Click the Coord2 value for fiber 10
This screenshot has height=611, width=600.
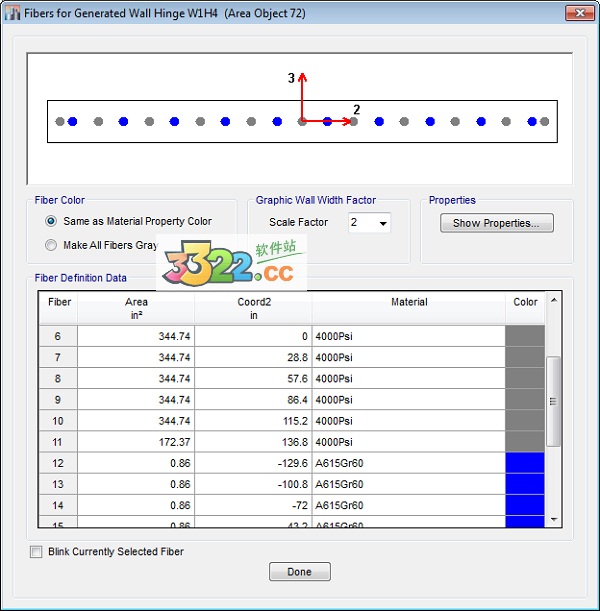[253, 421]
